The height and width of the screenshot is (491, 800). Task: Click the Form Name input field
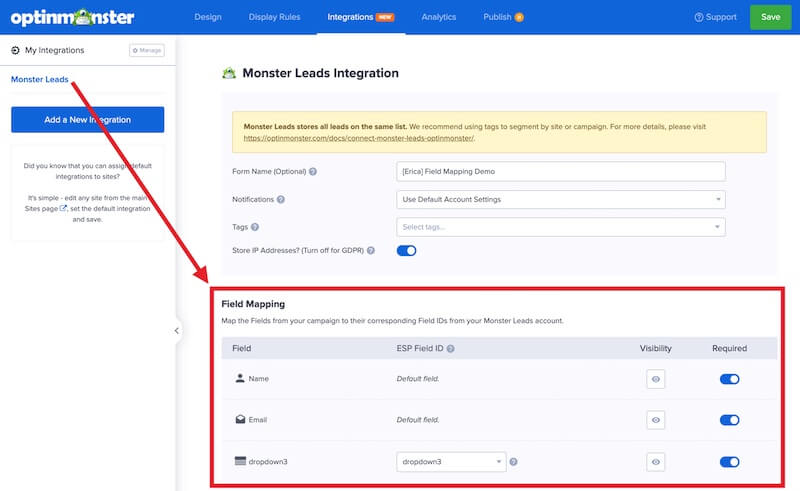(561, 171)
